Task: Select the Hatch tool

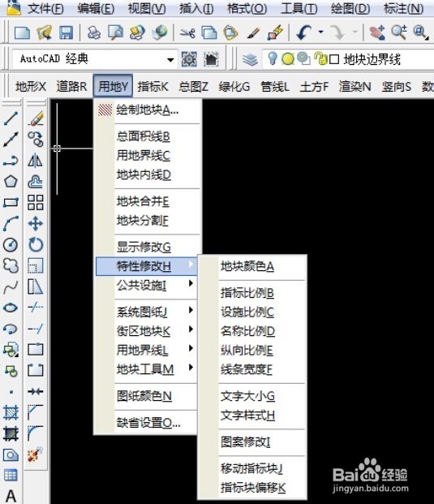Action: click(11, 412)
